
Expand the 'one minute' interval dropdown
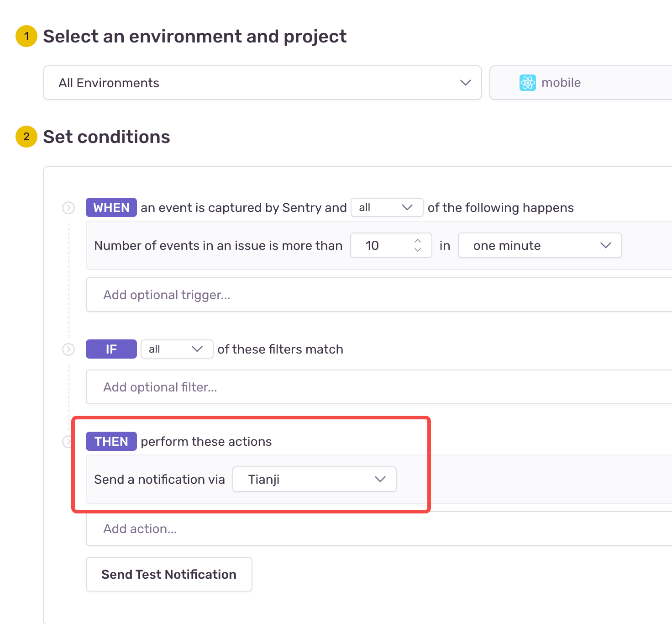tap(540, 246)
